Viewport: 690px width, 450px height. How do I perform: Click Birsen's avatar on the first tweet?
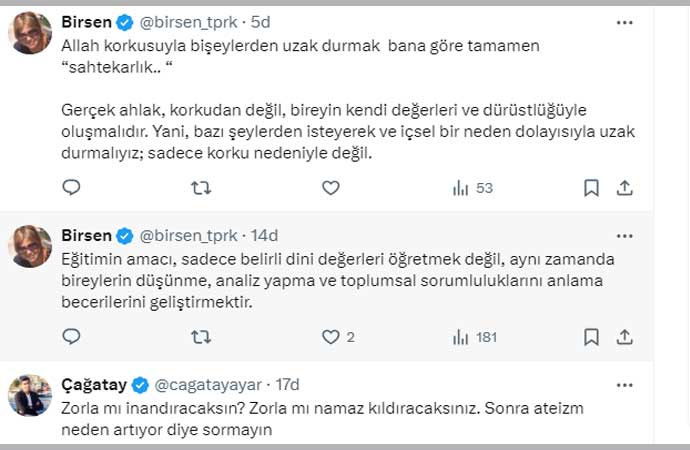[30, 32]
